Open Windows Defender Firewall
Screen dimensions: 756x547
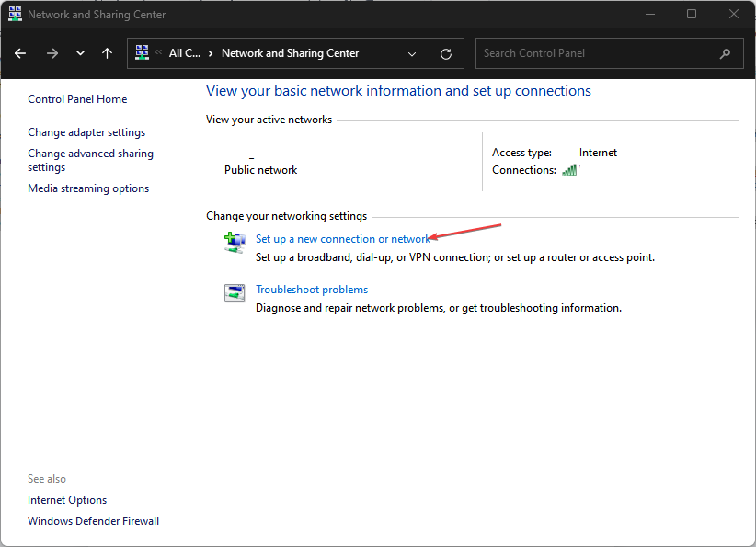coord(93,521)
